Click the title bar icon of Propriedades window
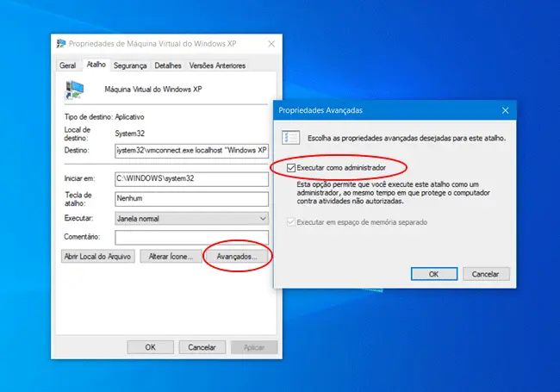 pyautogui.click(x=61, y=43)
